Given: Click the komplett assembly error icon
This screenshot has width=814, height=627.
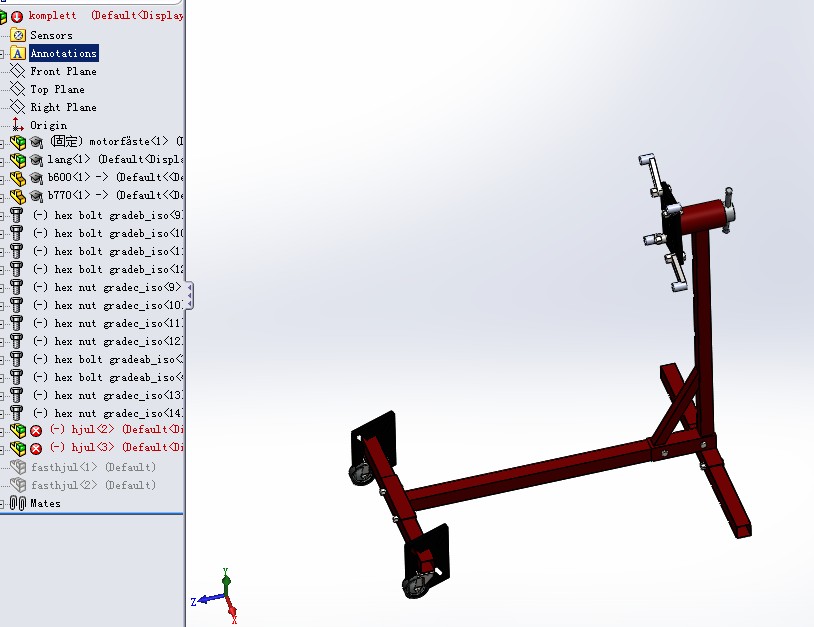Looking at the screenshot, I should pos(17,17).
